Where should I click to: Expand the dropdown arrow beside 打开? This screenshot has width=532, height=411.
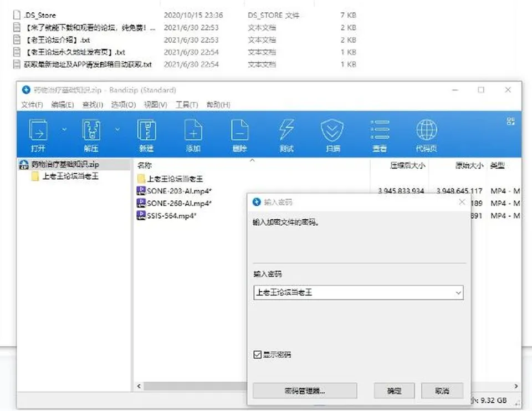[x=64, y=129]
